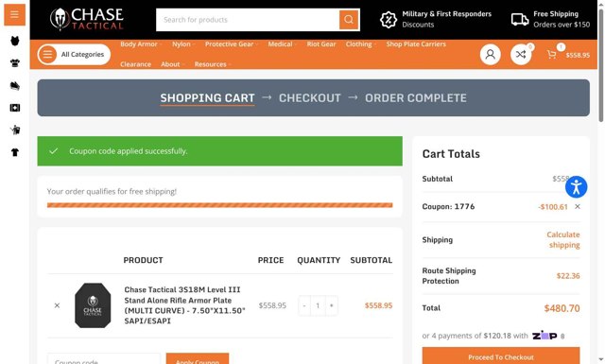Click the $480.70 order total

click(x=562, y=308)
